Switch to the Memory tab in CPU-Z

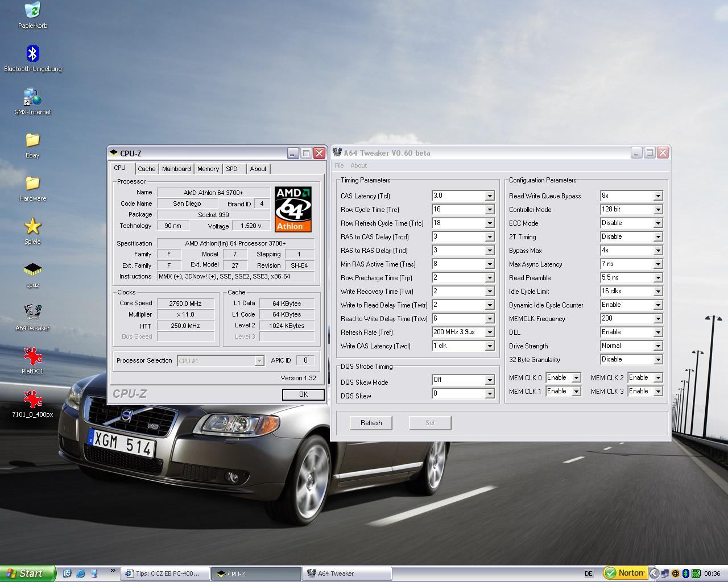tap(208, 169)
